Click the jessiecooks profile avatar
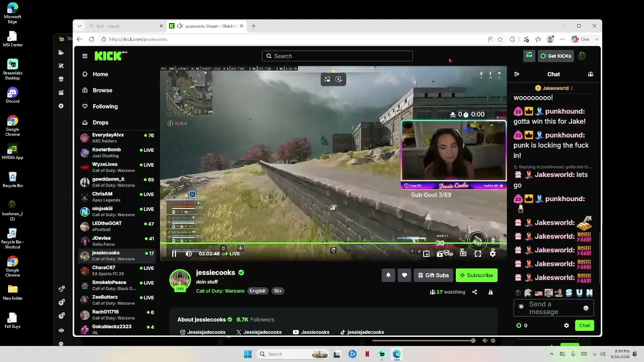Screen dimensions: 644x362 click(x=180, y=281)
